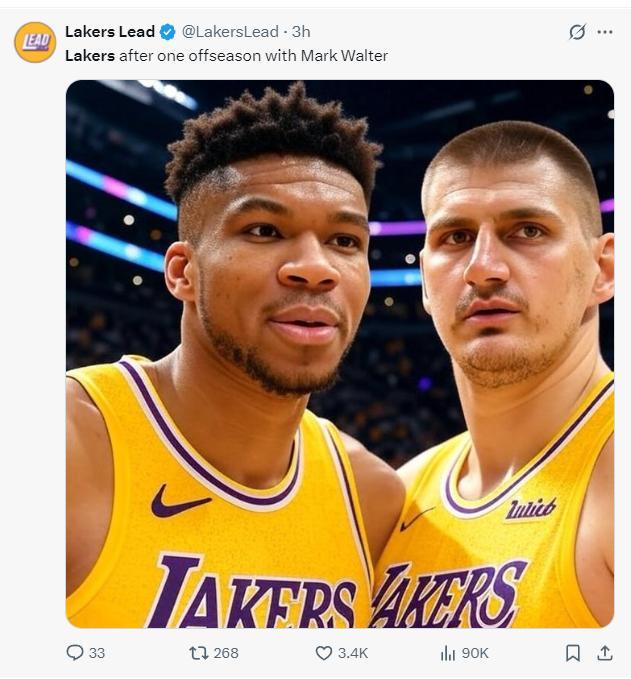631x679 pixels.
Task: Click the 90K views count
Action: [x=475, y=653]
